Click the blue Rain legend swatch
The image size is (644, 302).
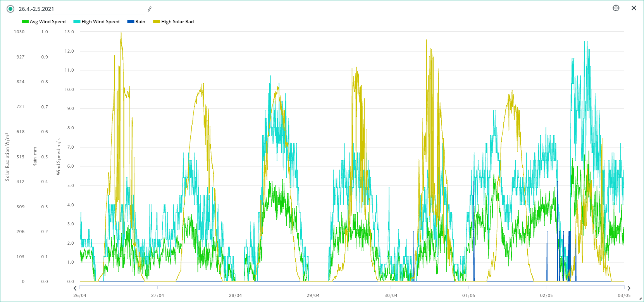(131, 22)
